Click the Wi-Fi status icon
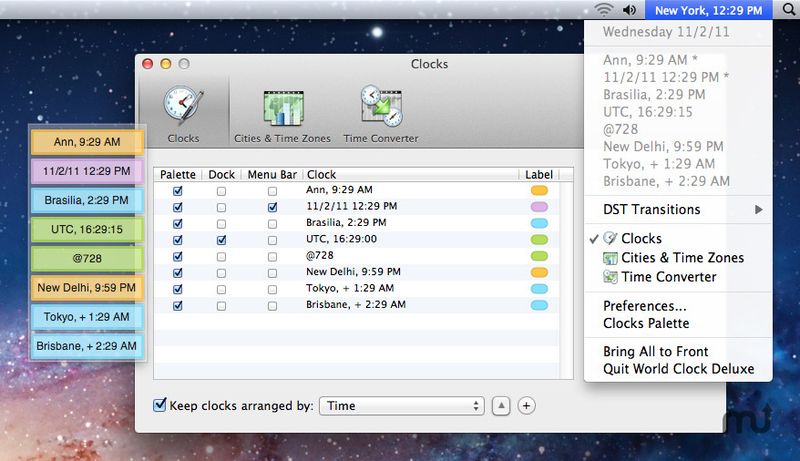This screenshot has width=800, height=461. click(604, 10)
